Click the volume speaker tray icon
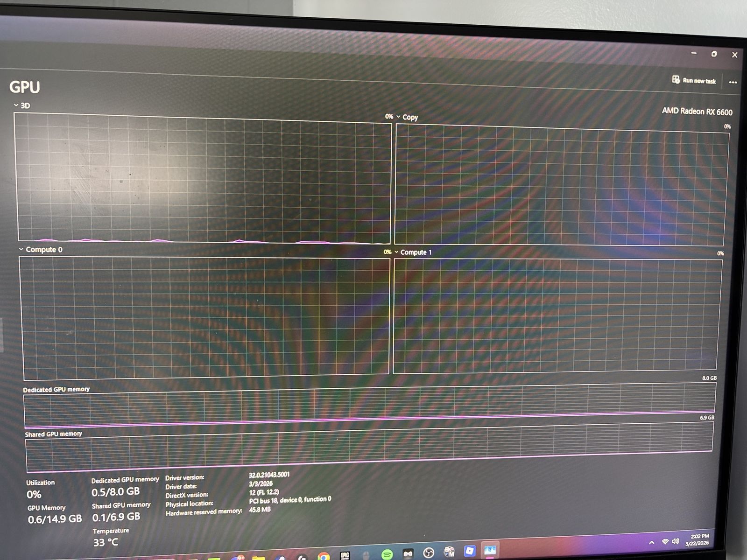 (676, 541)
